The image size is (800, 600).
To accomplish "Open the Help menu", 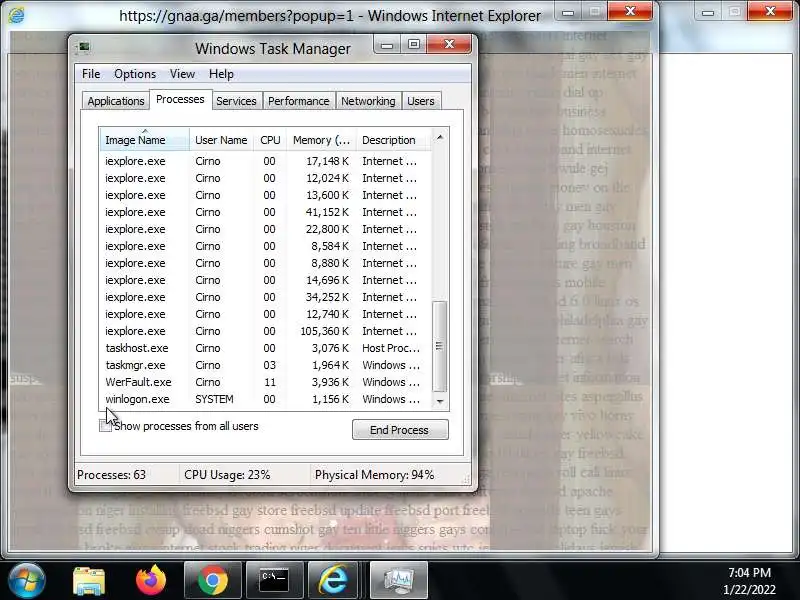I will [221, 74].
